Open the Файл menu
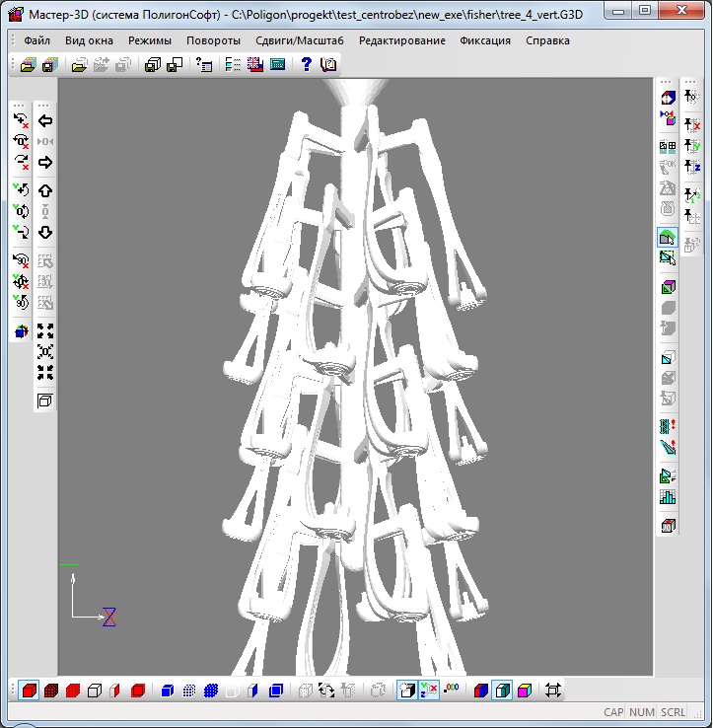 pos(37,41)
